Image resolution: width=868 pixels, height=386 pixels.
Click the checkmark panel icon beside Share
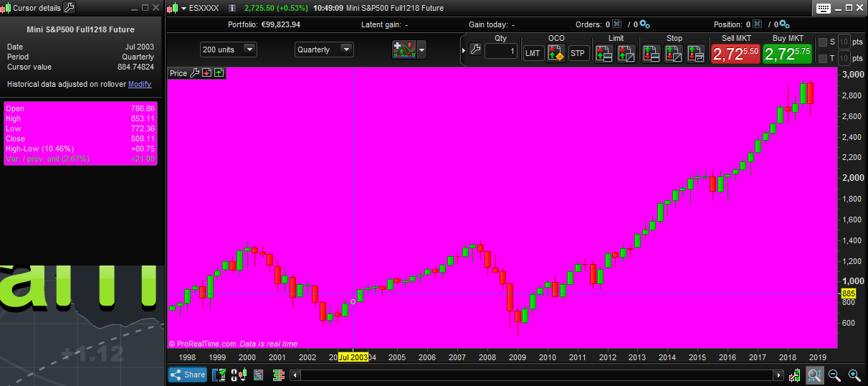tap(219, 375)
